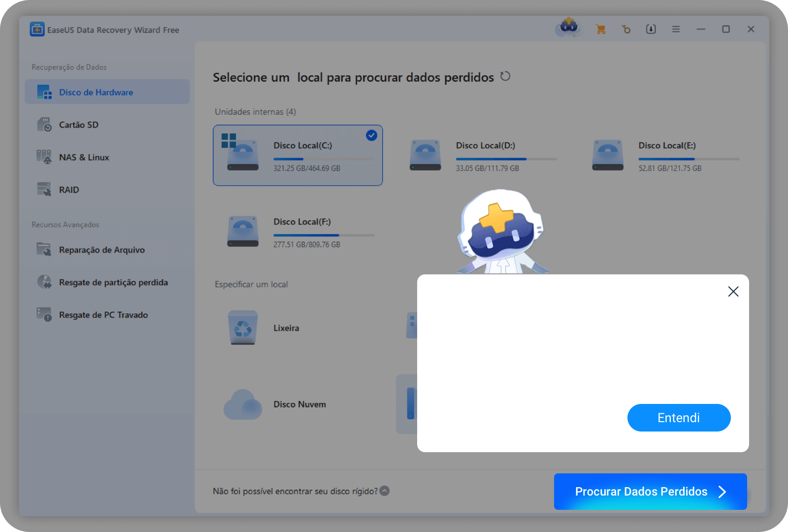Screen dimensions: 788x532
Task: Uncheck the Disco Local(C:) selection checkmark
Action: (371, 135)
